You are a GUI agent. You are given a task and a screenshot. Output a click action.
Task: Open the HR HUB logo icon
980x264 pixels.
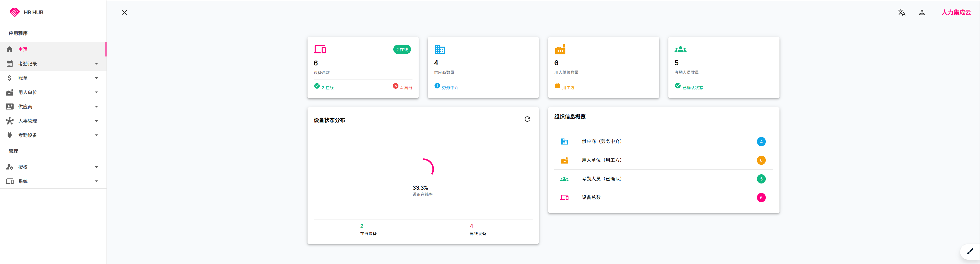pos(14,12)
